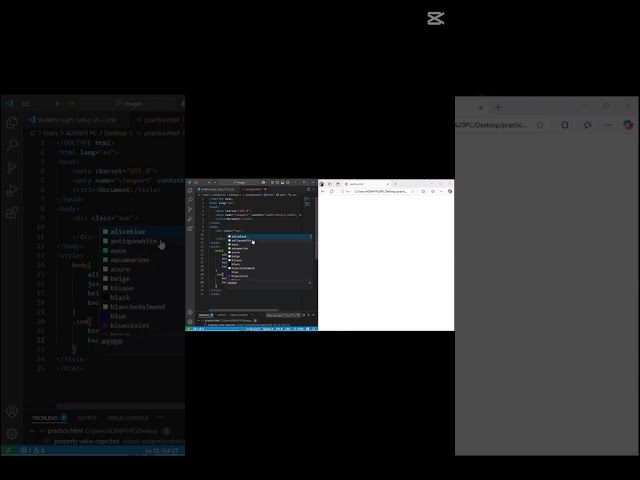Screen dimensions: 640x480
Task: Open new tab plus in the dimmed enlarged browser
Action: click(x=498, y=107)
